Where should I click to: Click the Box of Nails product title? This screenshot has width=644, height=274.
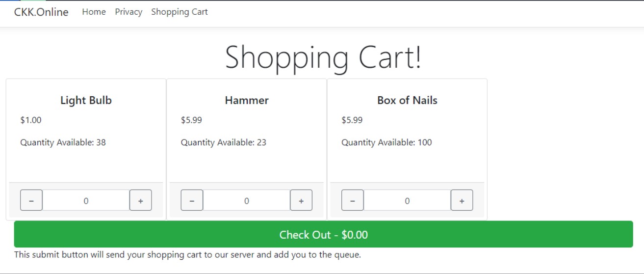[x=407, y=101]
